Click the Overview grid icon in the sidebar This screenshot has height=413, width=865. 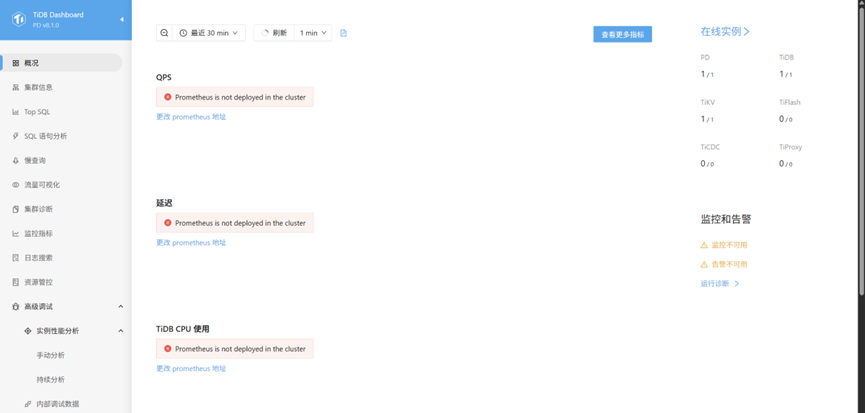[15, 63]
